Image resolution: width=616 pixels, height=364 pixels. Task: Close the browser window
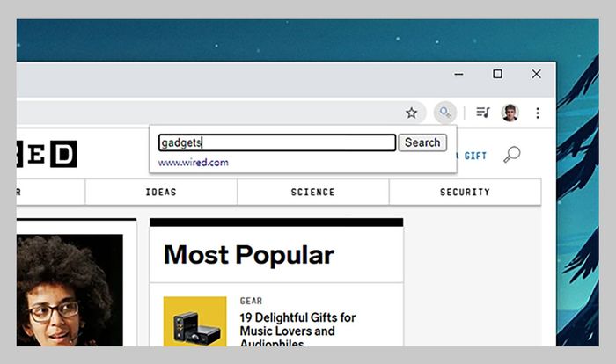536,75
